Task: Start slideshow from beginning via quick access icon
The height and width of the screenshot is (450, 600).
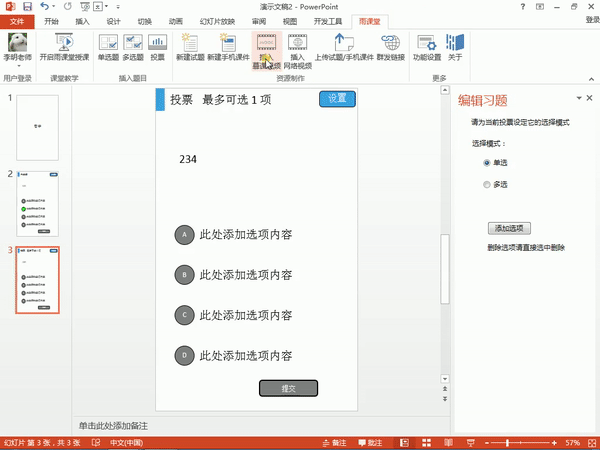Action: point(85,7)
